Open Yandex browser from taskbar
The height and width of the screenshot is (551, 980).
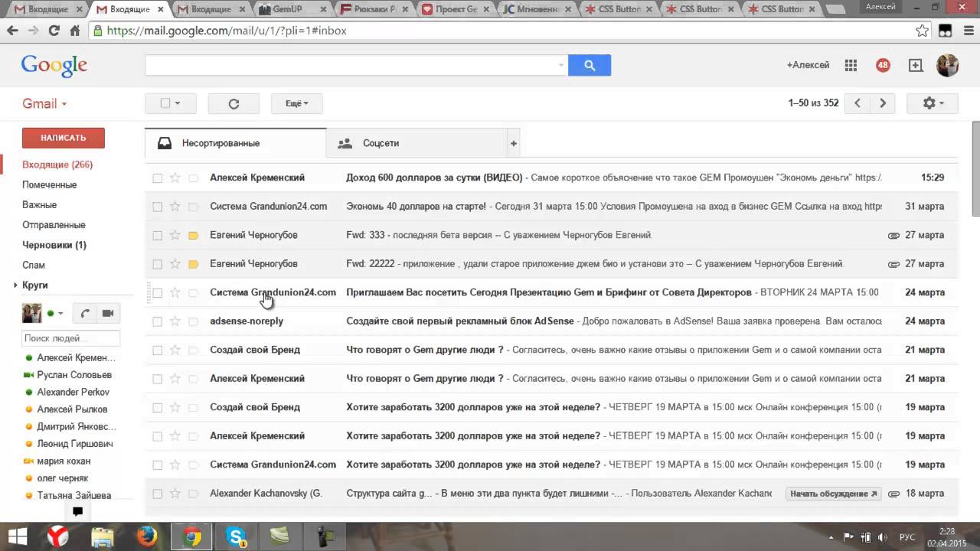58,536
